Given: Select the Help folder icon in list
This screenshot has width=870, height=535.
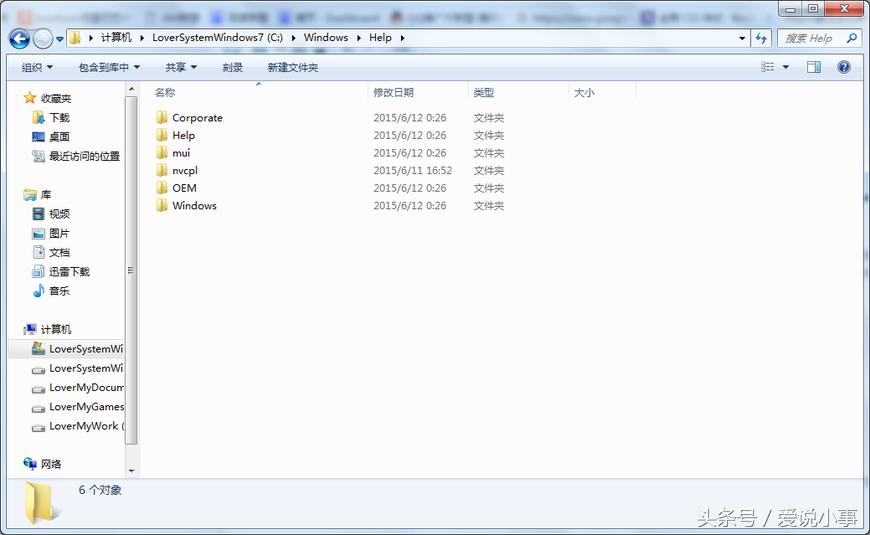Looking at the screenshot, I should pyautogui.click(x=161, y=135).
